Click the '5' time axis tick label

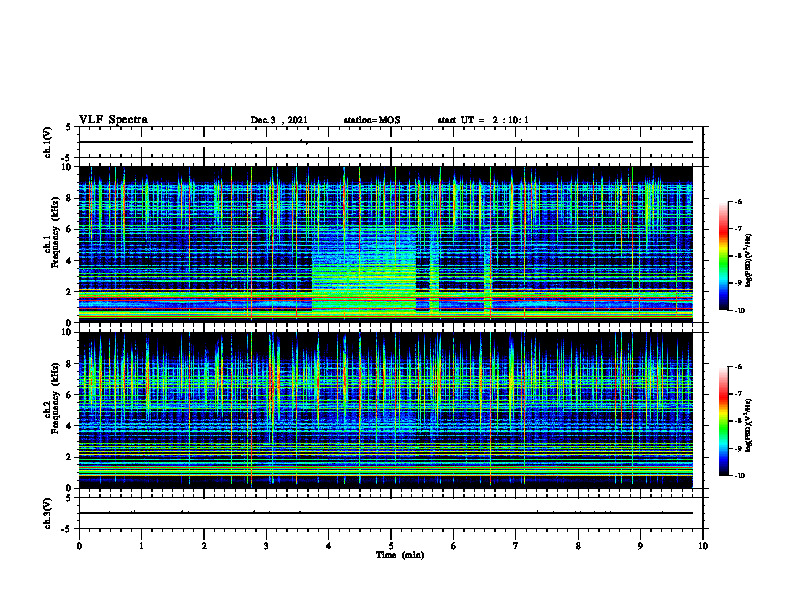pyautogui.click(x=391, y=546)
